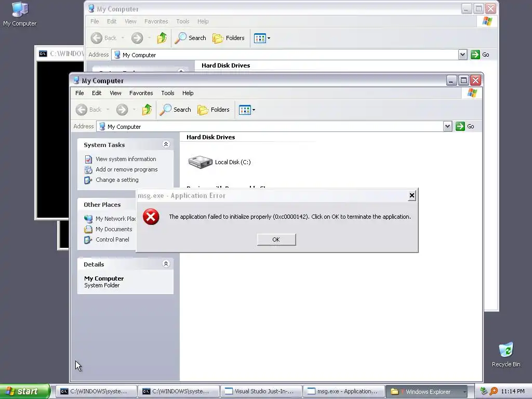Switch to second C:\WINDOWS\syste... taskbar button
The image size is (532, 399).
coord(178,392)
